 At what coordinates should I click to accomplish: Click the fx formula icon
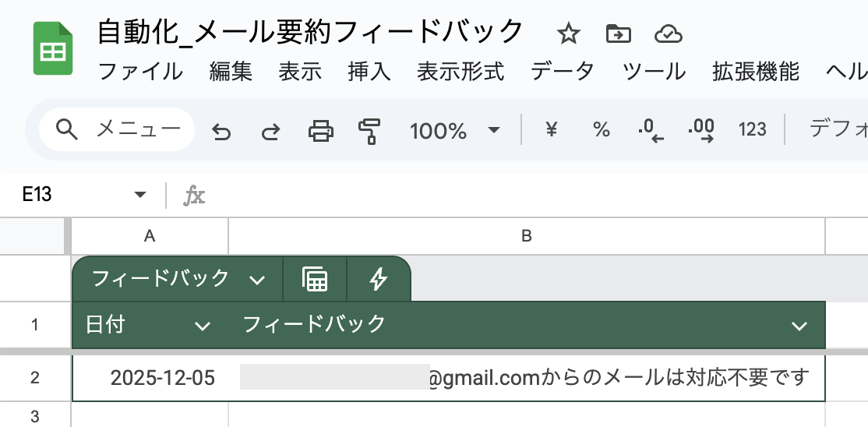194,196
